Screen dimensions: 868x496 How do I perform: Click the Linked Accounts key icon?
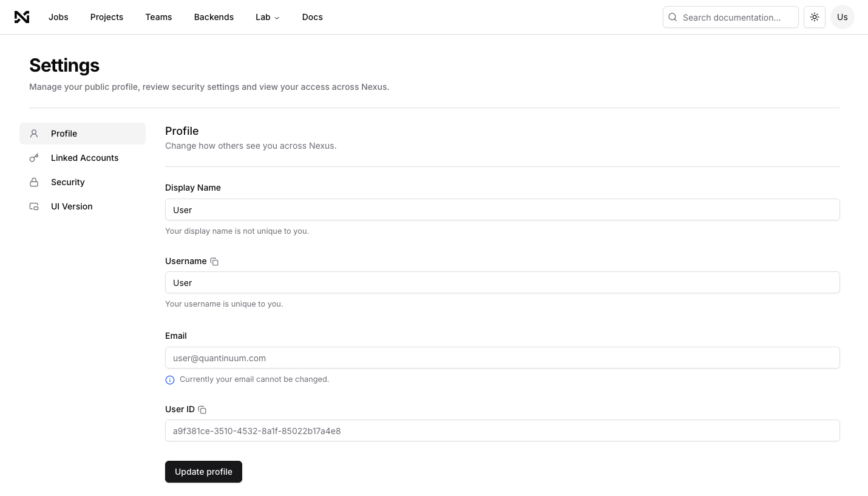tap(33, 158)
